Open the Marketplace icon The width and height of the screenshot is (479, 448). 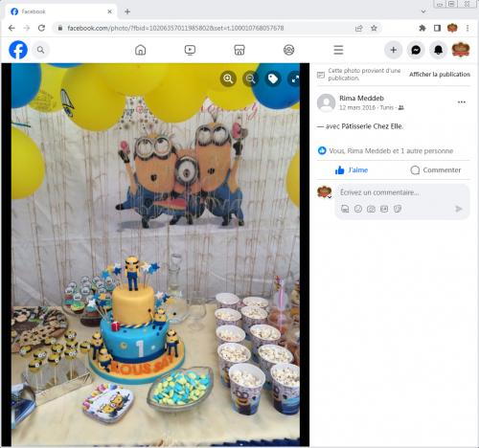[x=239, y=50]
